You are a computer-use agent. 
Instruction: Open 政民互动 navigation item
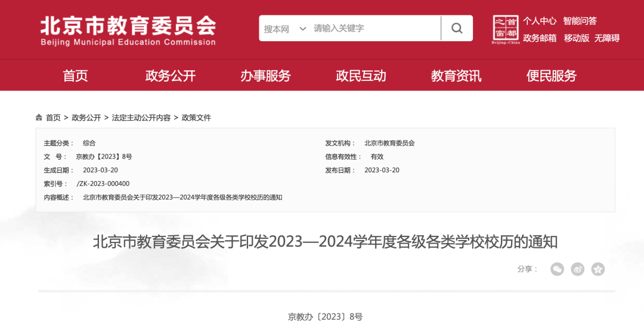coord(361,76)
